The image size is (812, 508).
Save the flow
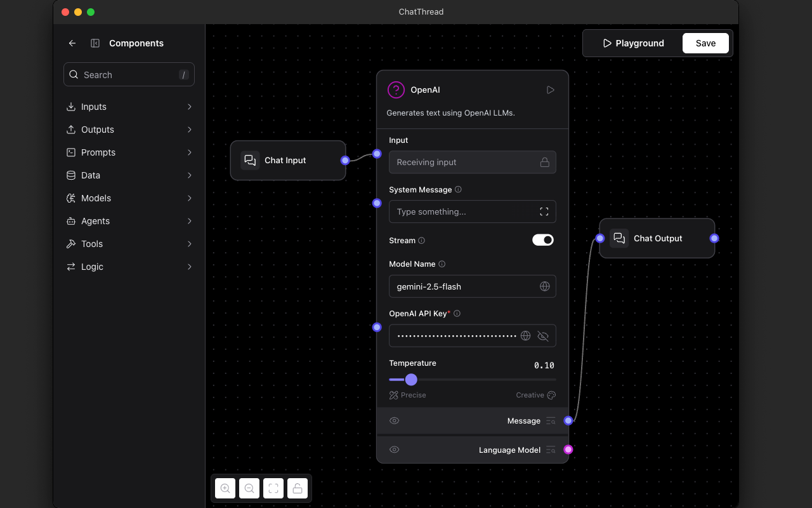[705, 43]
